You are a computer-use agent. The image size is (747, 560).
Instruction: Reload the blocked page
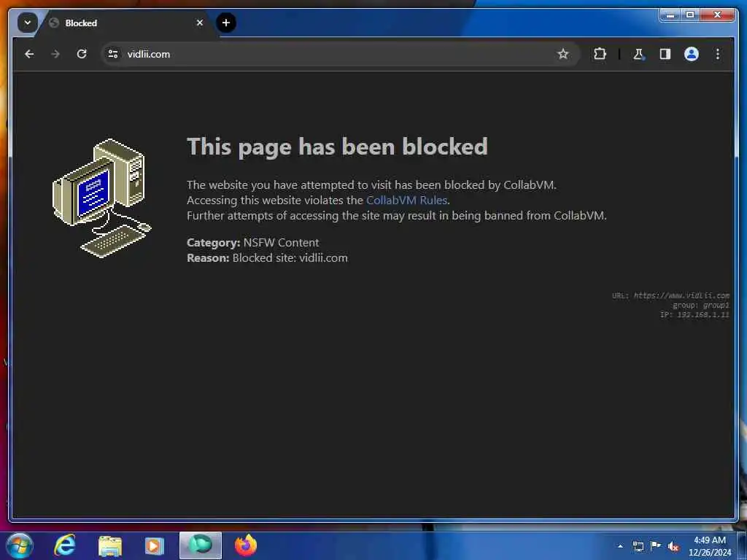(82, 54)
